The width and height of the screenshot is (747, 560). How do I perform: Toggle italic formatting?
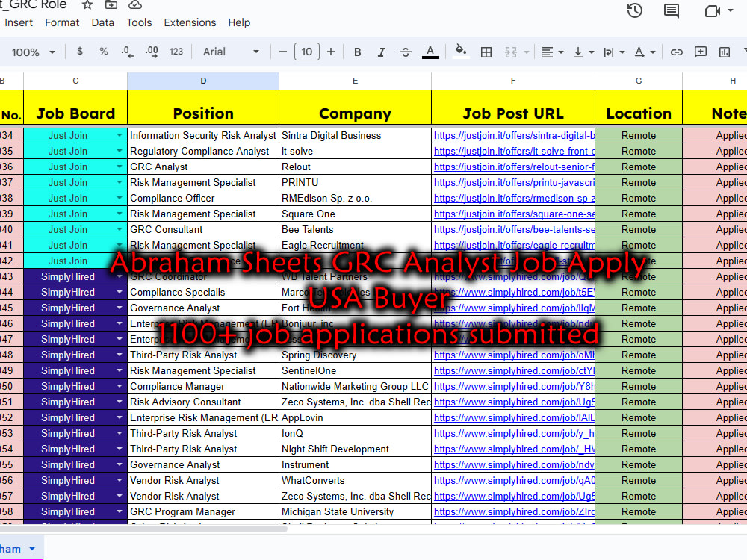click(382, 52)
